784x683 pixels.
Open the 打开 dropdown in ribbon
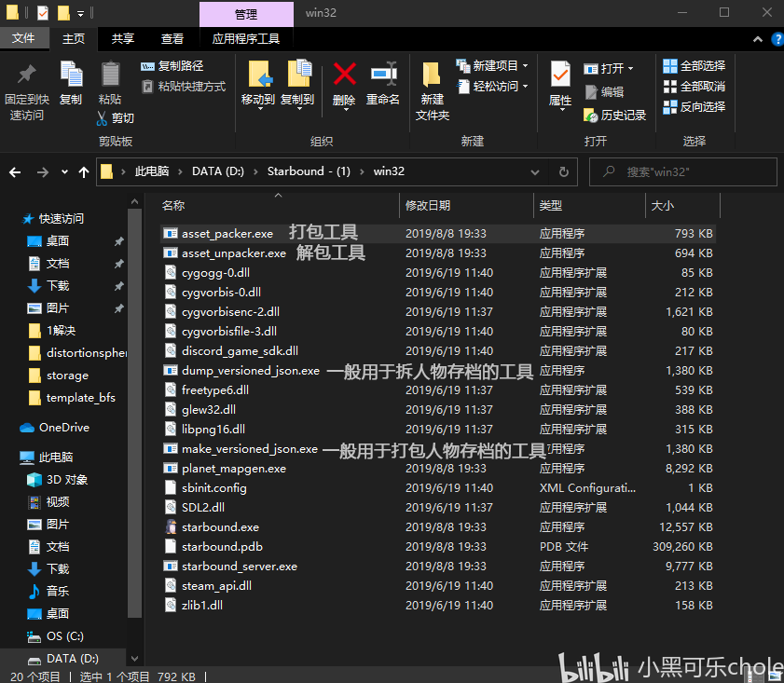(x=609, y=68)
